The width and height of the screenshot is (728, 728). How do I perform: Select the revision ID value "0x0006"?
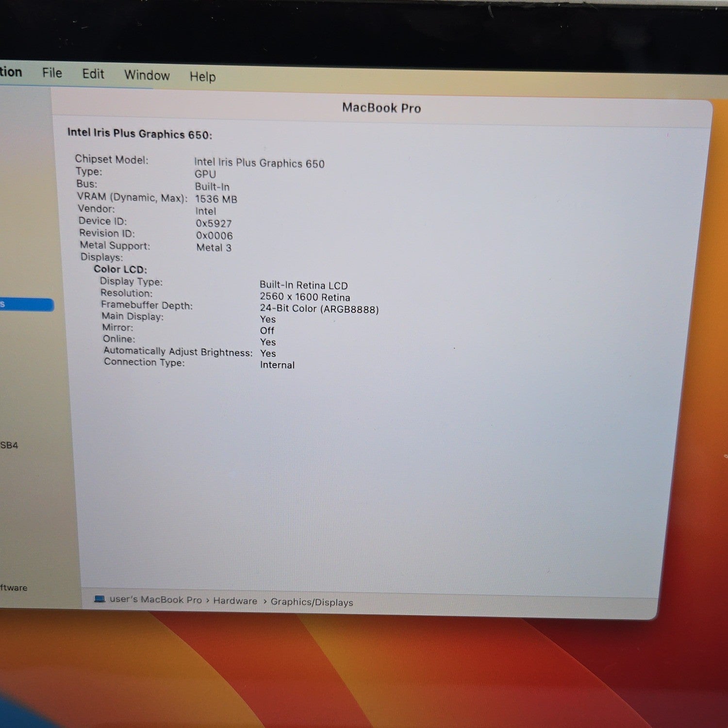(x=215, y=235)
